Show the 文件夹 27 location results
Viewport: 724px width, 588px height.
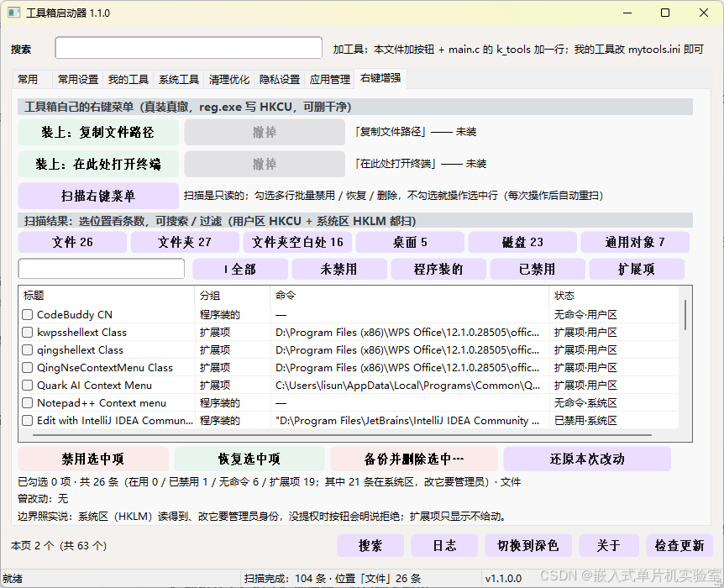click(185, 242)
